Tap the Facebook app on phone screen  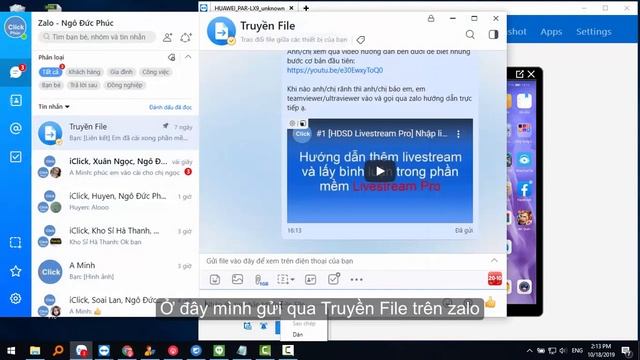(x=524, y=189)
